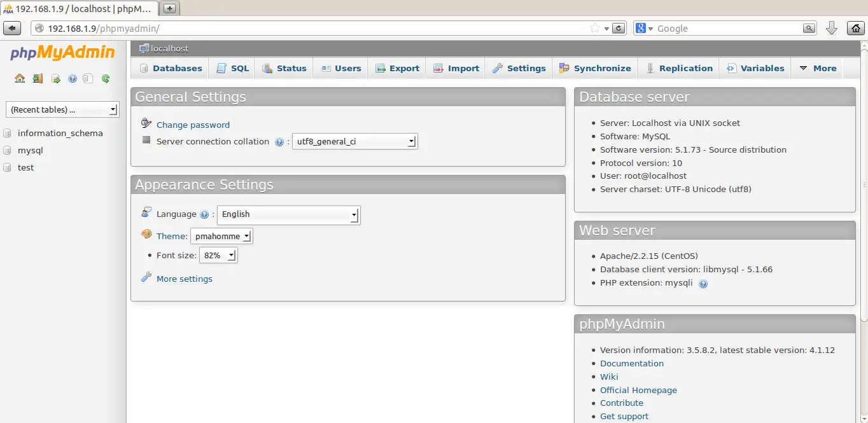
Task: Click the wrench icon beside More settings
Action: pyautogui.click(x=146, y=277)
